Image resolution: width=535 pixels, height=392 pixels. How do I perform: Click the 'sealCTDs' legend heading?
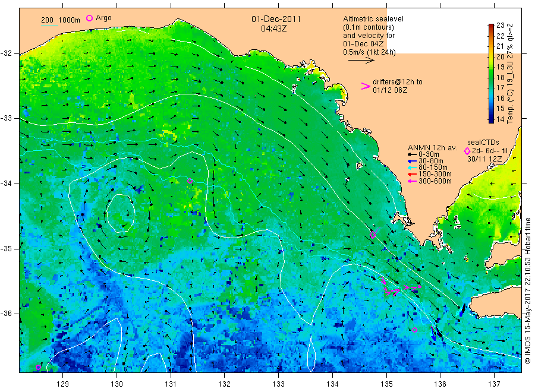pyautogui.click(x=483, y=143)
